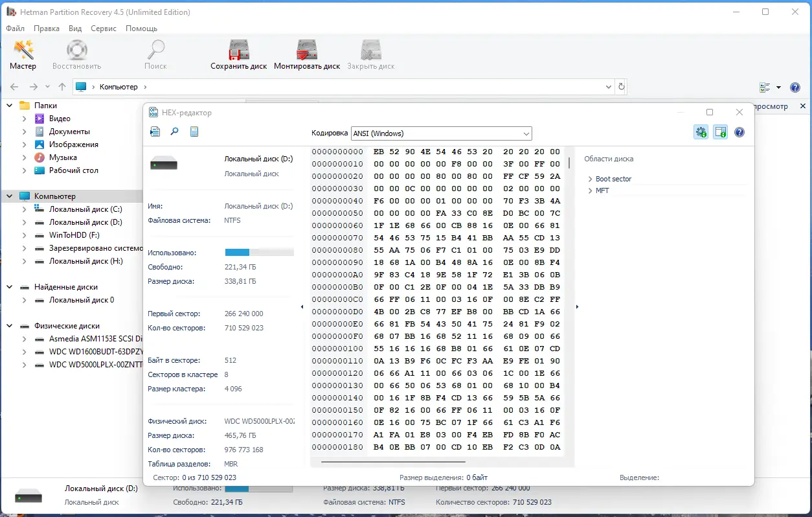The height and width of the screenshot is (517, 812).
Task: Close the preview panel with X
Action: (x=803, y=106)
